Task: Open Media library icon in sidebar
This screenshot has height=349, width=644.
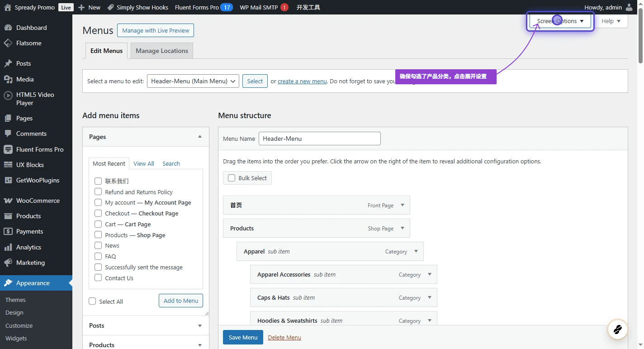Action: (x=8, y=79)
